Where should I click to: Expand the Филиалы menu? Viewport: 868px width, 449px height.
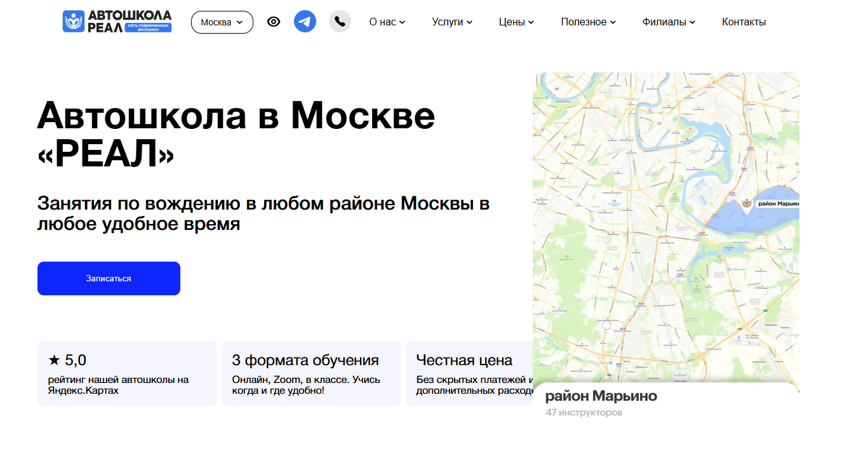(x=669, y=22)
